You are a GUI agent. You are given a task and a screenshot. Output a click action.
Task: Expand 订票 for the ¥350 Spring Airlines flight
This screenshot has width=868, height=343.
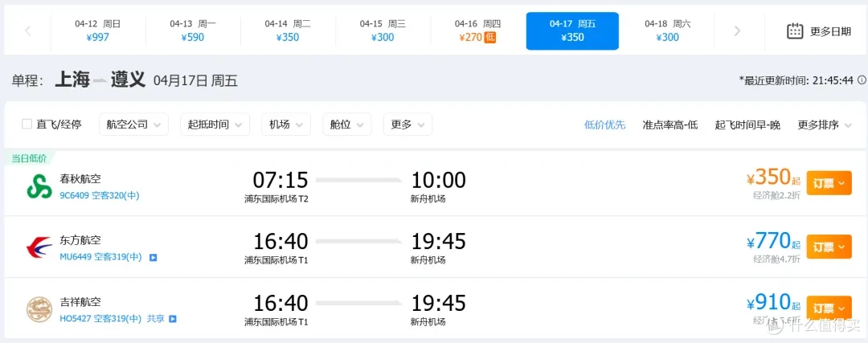coord(829,183)
